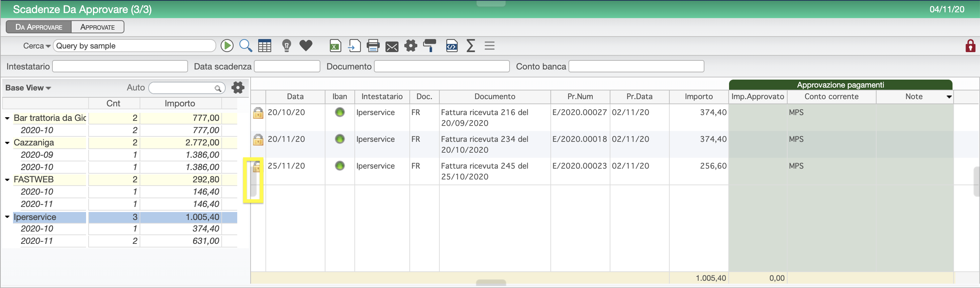The image size is (980, 288).
Task: Collapse the Bar trattoria da Gic group
Action: 7,118
